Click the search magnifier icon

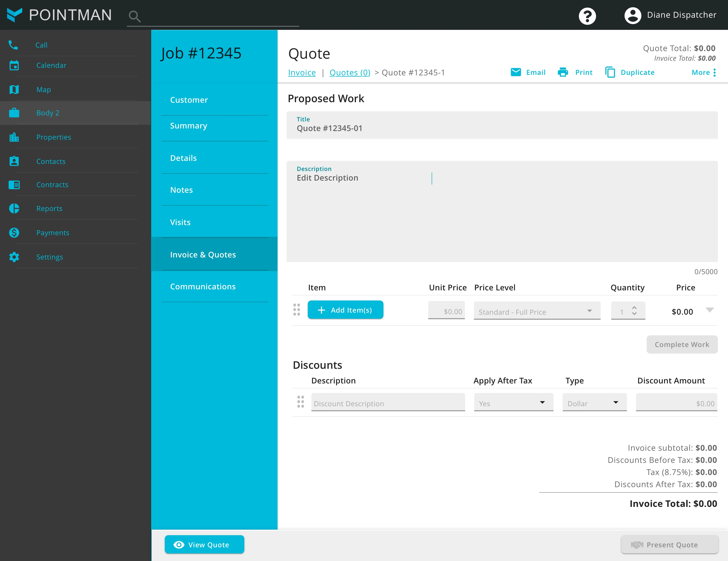point(134,16)
